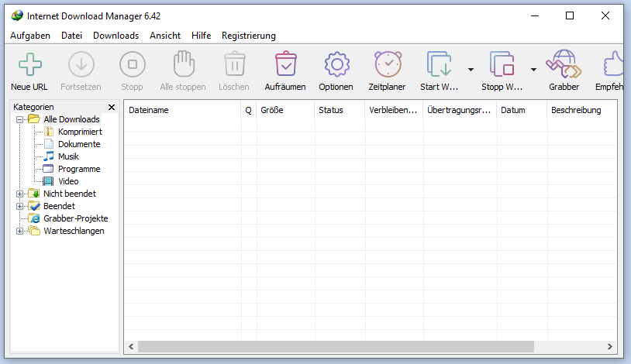Click the Alle Downloads open folder icon

click(34, 119)
